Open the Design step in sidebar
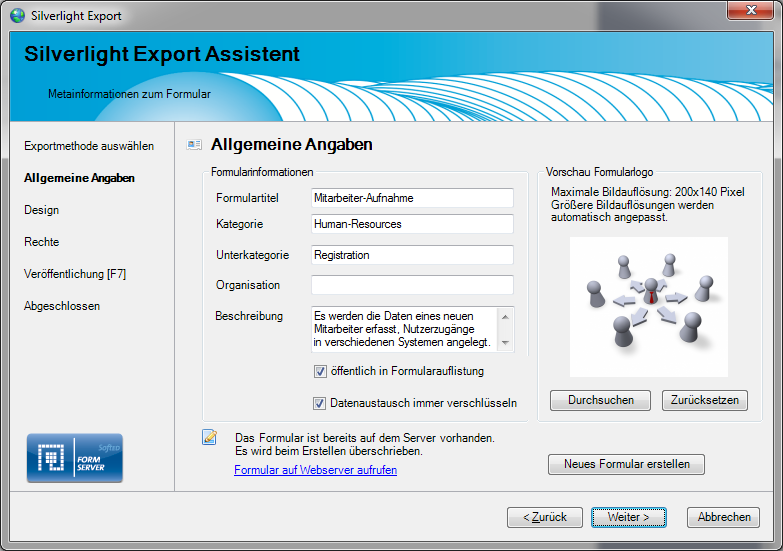 point(42,210)
